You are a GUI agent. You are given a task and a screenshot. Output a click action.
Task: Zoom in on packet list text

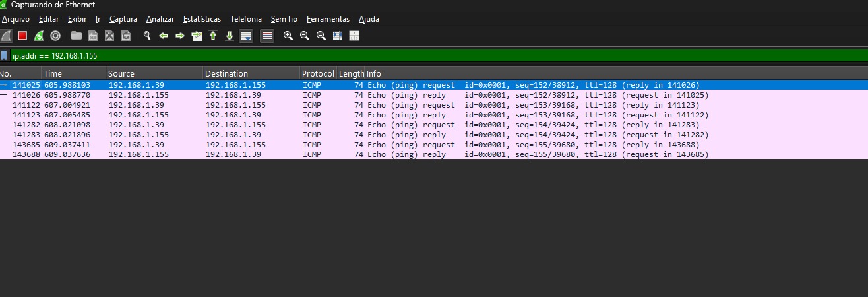click(288, 36)
